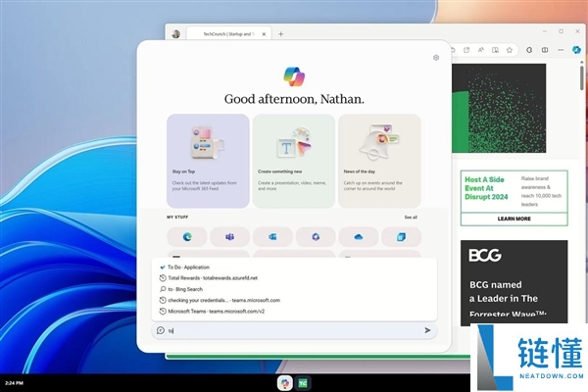
Task: Click See all in My Stuff
Action: [x=411, y=218]
